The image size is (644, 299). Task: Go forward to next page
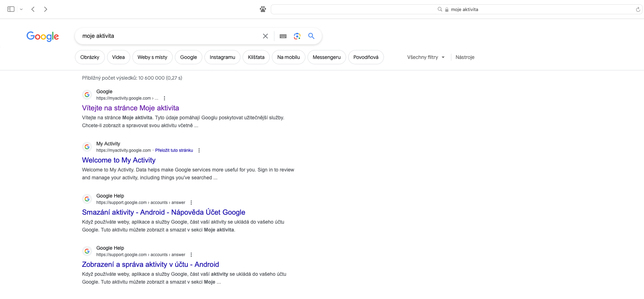46,9
